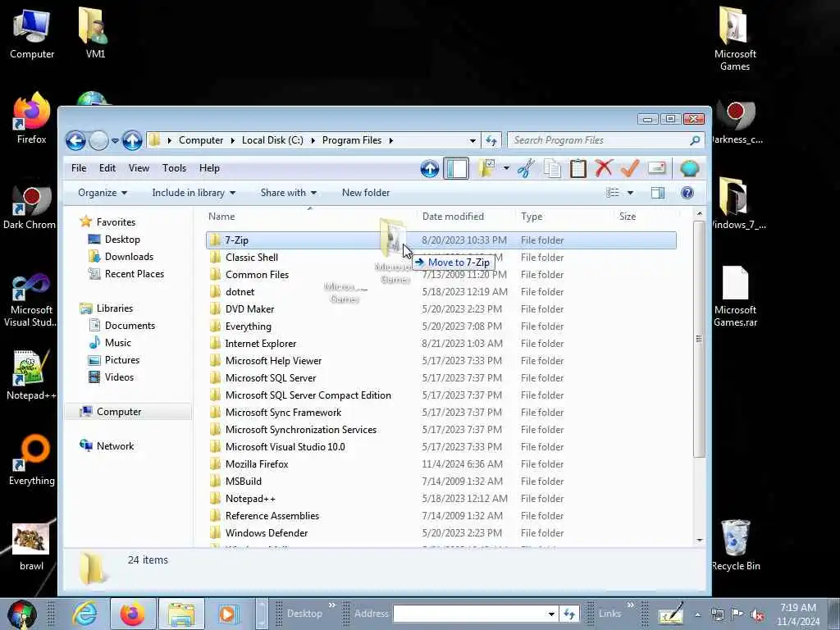Image resolution: width=840 pixels, height=630 pixels.
Task: Click Internet Explorer on the taskbar
Action: [x=84, y=614]
